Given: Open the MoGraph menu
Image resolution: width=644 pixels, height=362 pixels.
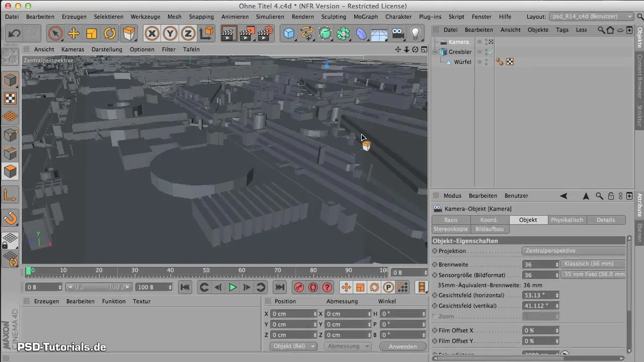Looking at the screenshot, I should click(365, 17).
